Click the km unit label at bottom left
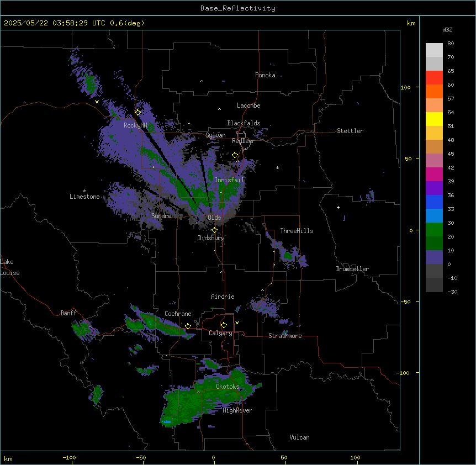 (8, 459)
